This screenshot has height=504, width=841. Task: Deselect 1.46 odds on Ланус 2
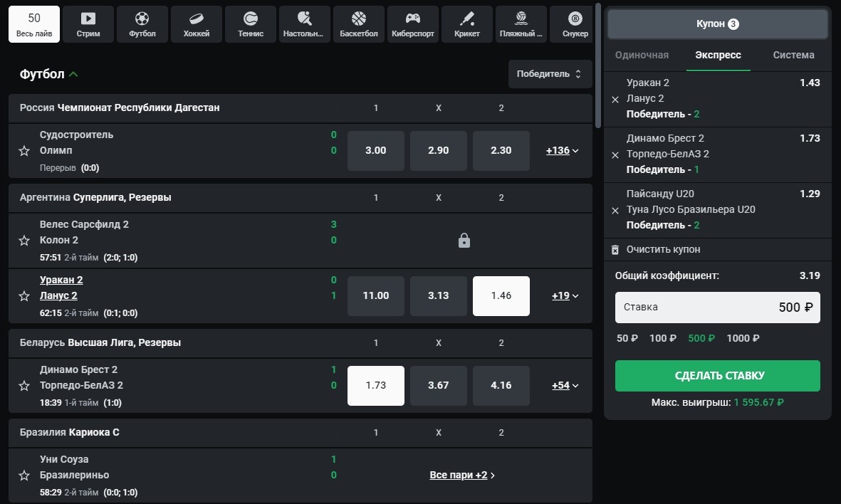click(x=501, y=296)
